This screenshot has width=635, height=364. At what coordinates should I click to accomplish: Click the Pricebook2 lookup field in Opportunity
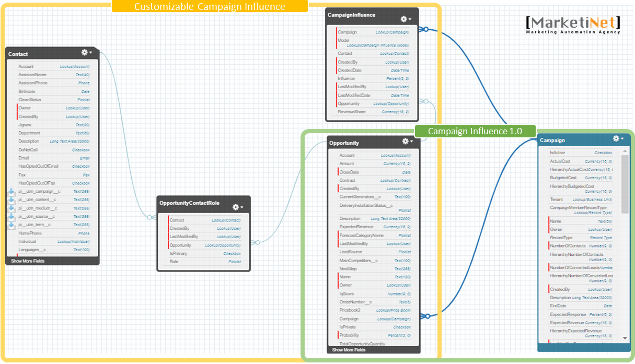[375, 310]
